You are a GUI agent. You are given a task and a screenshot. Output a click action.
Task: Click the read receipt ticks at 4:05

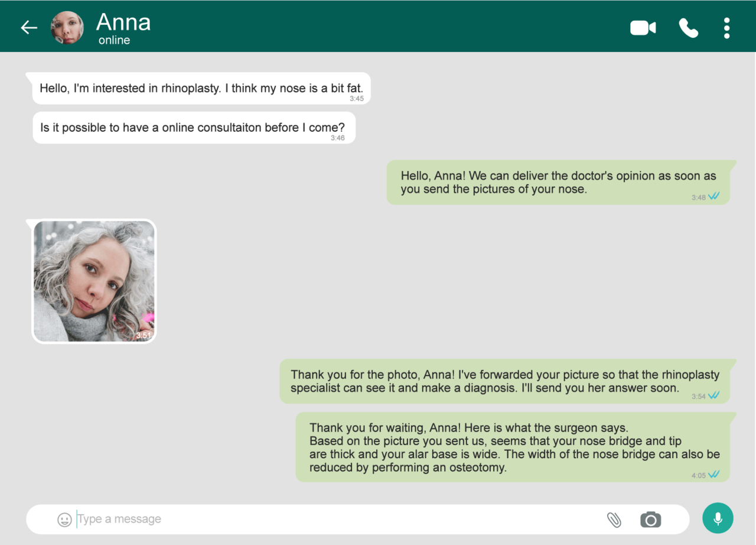coord(713,475)
